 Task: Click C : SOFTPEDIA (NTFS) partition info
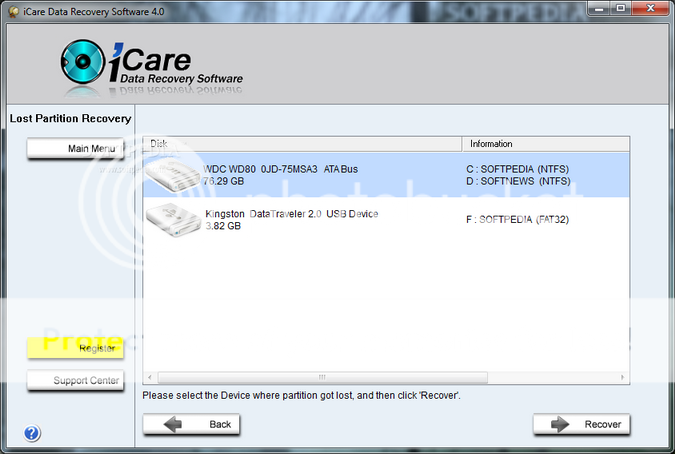coord(517,169)
